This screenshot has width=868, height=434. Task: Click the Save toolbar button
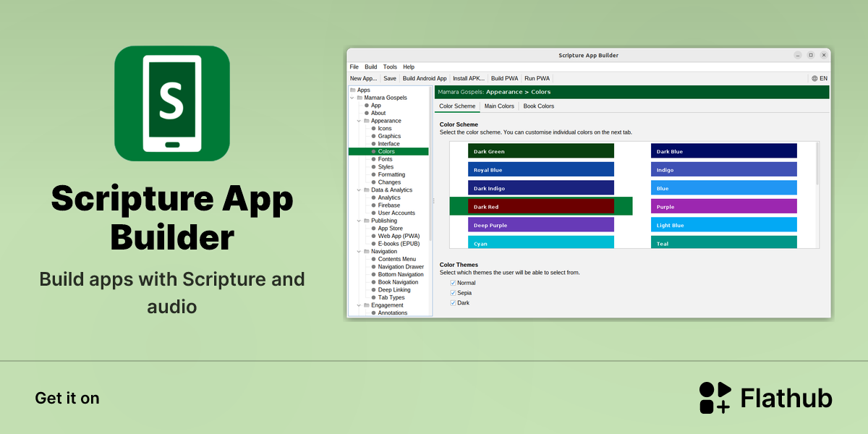click(390, 78)
